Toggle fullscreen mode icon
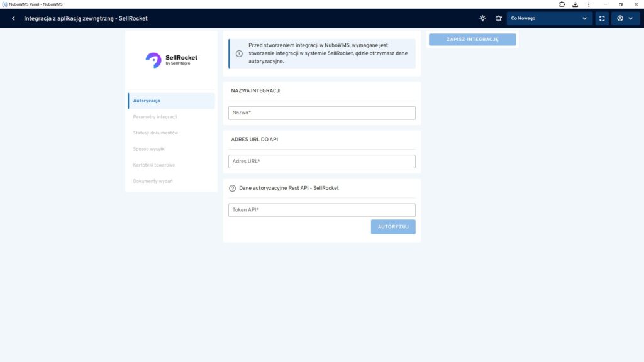 [602, 18]
